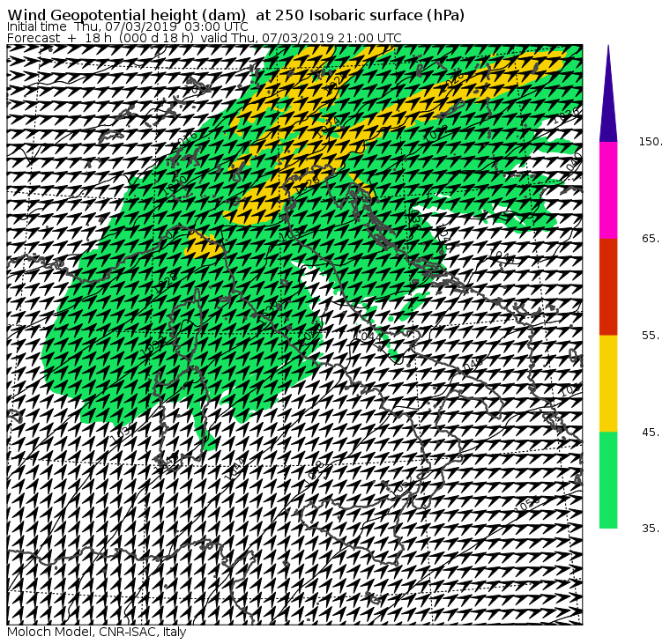Click the 'Initial time' date line
The width and height of the screenshot is (670, 644).
[x=127, y=26]
